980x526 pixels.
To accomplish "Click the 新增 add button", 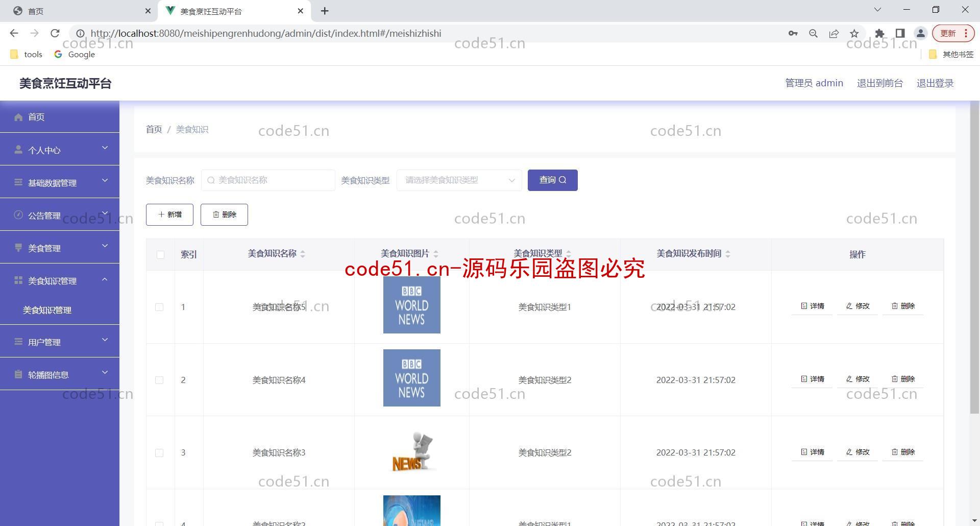I will pyautogui.click(x=169, y=214).
